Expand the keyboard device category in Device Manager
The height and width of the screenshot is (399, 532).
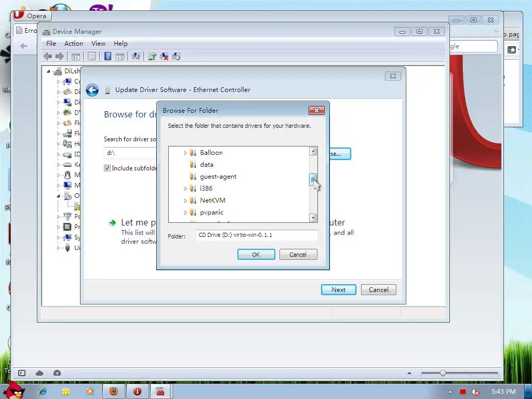pyautogui.click(x=58, y=165)
